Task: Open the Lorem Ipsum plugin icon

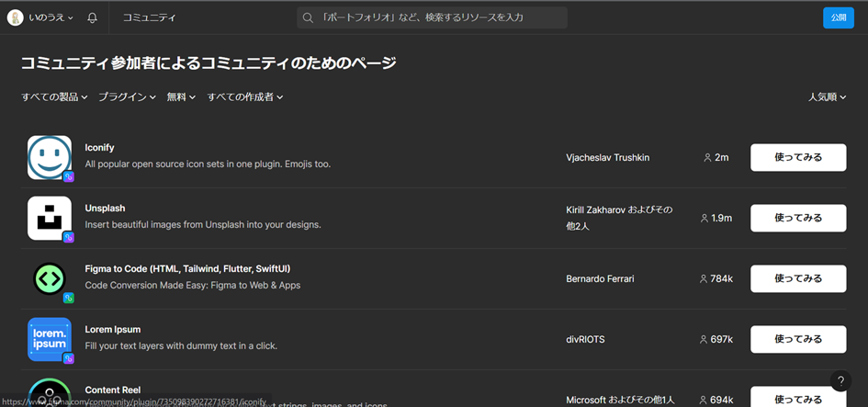Action: pyautogui.click(x=50, y=339)
